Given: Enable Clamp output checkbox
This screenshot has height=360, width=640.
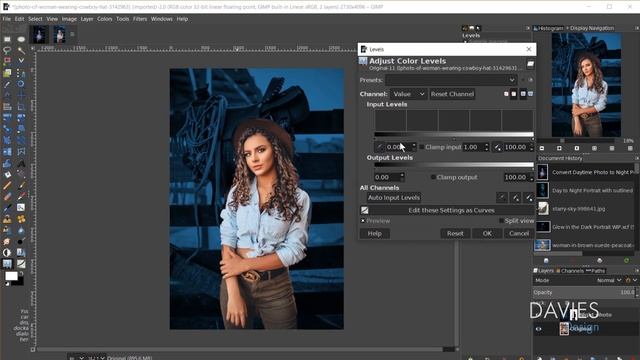Looking at the screenshot, I should pyautogui.click(x=433, y=177).
